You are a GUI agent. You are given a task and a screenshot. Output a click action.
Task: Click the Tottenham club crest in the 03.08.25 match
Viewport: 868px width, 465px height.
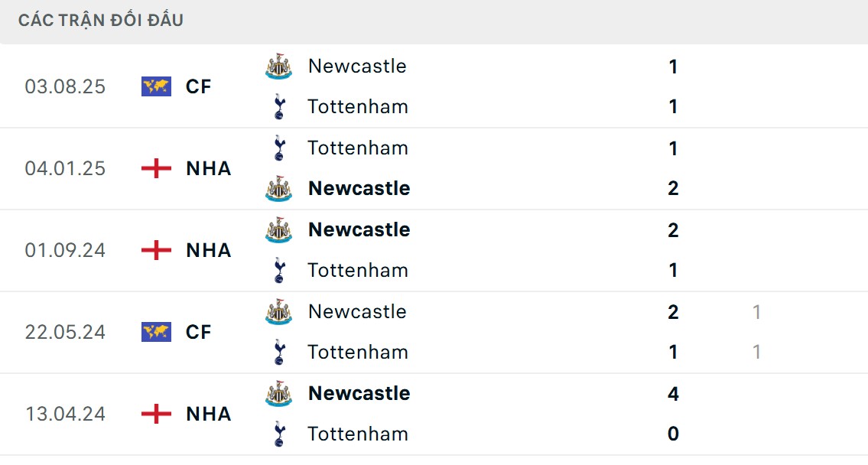(278, 106)
